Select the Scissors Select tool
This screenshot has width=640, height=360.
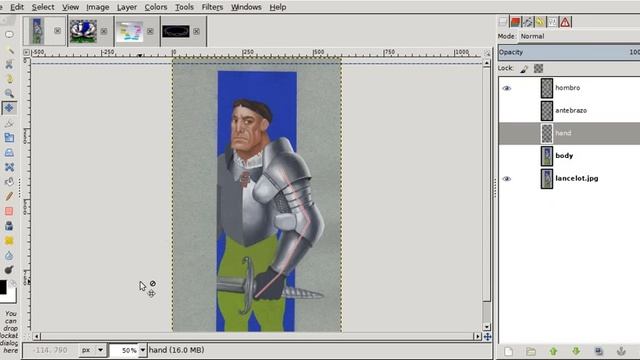click(9, 64)
